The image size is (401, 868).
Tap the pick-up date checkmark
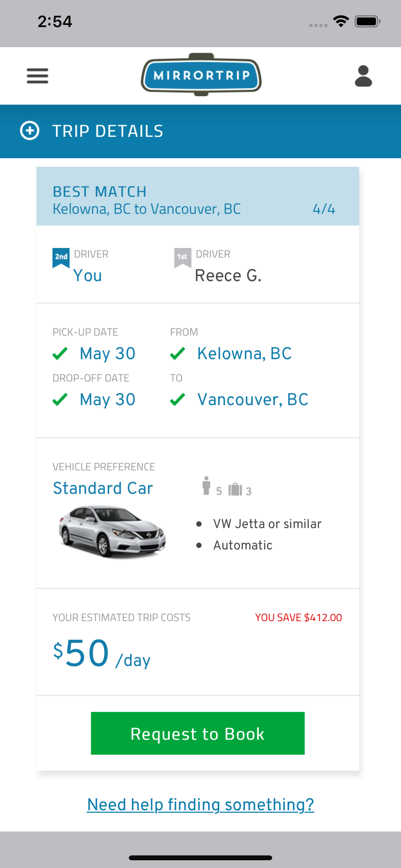(x=60, y=354)
